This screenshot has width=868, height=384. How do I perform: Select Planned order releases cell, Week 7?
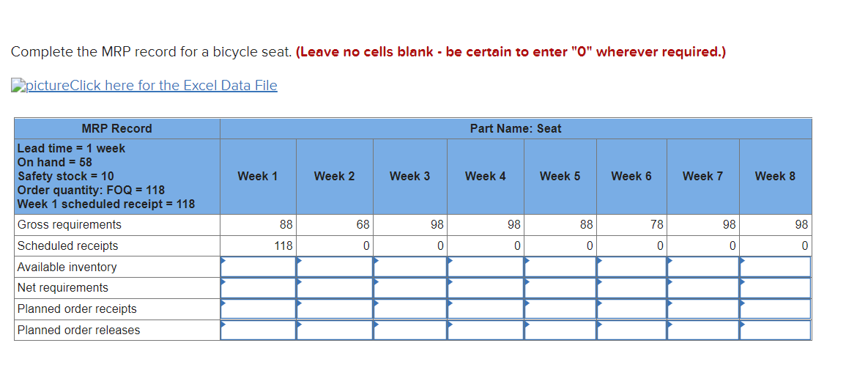coord(703,330)
